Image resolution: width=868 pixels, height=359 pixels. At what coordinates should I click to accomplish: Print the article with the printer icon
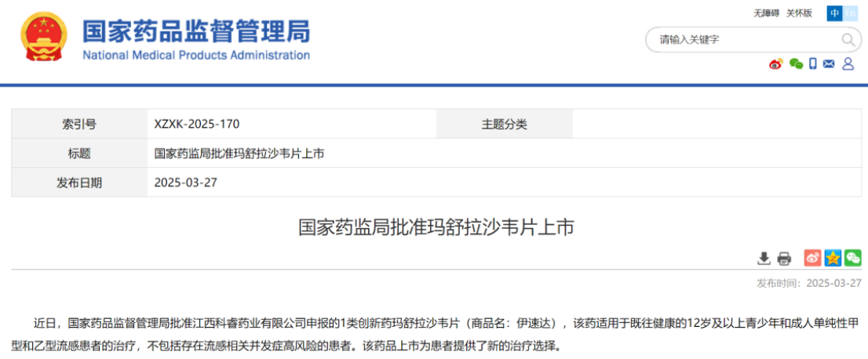tap(784, 258)
